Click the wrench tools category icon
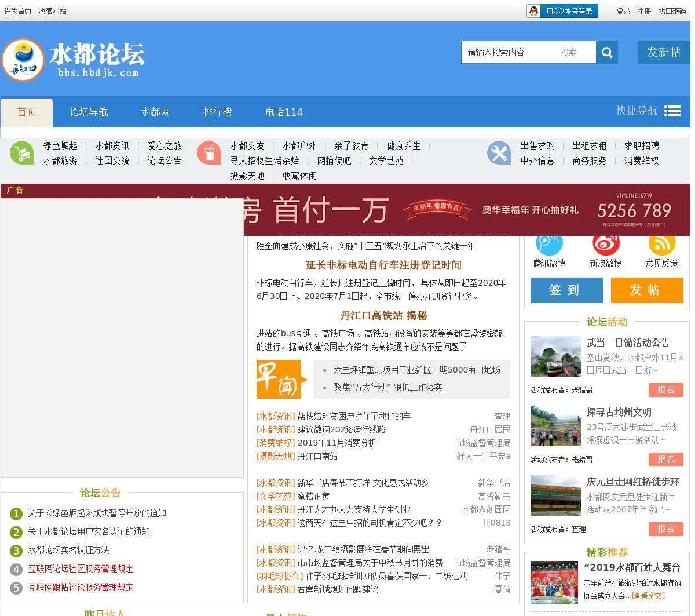 (498, 153)
